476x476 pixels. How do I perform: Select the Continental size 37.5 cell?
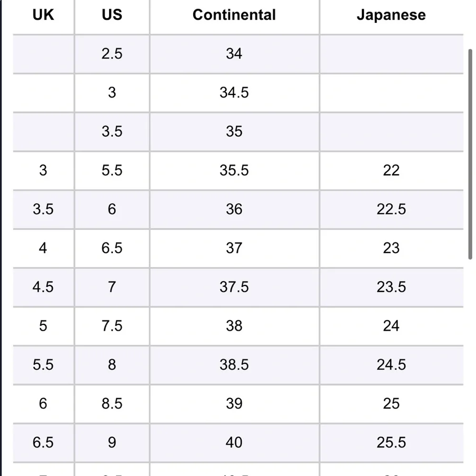tap(234, 287)
